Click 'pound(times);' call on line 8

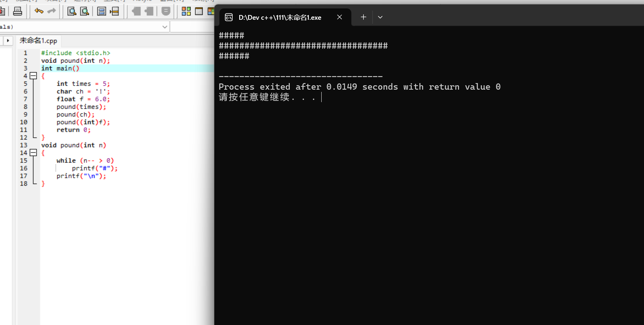(81, 107)
